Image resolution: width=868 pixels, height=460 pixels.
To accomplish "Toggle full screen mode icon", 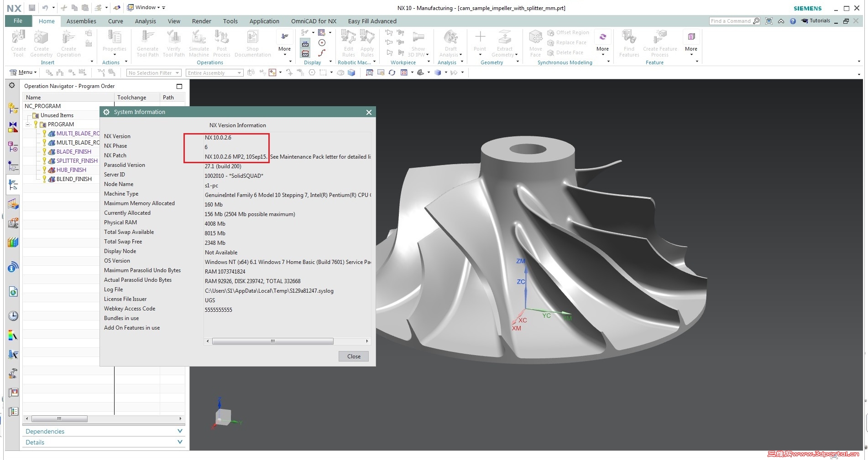I will point(769,21).
